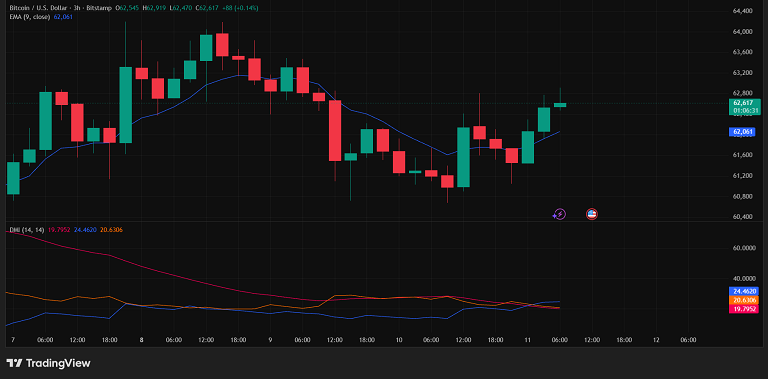This screenshot has height=379, width=768.
Task: Click the large red candle on the 9th at 12:00
Action: 335,130
